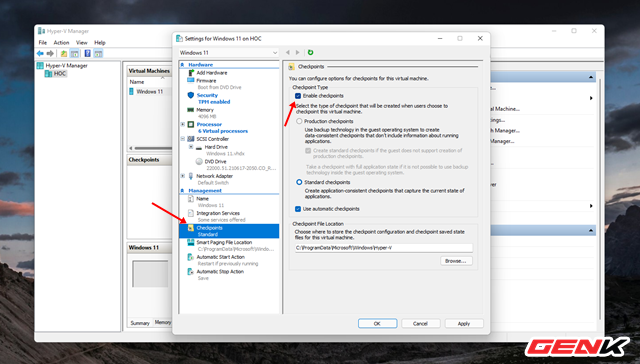Click OK button
This screenshot has height=364, width=640.
(378, 324)
